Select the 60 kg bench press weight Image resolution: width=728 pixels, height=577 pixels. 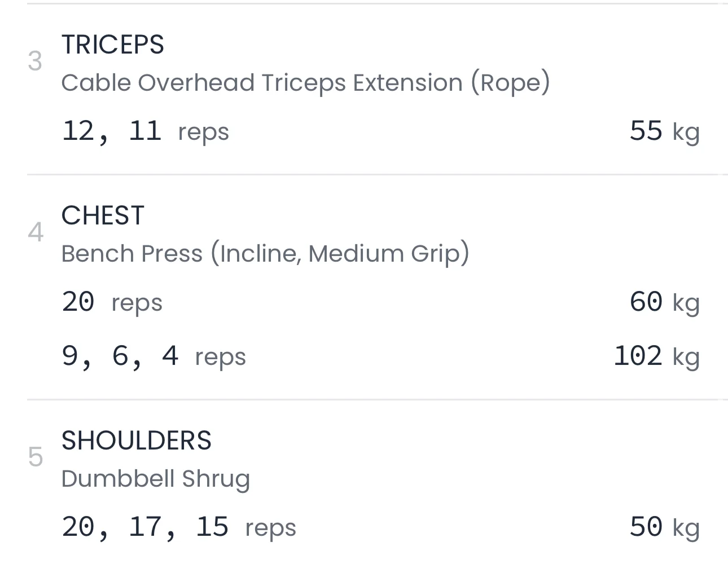tap(664, 302)
